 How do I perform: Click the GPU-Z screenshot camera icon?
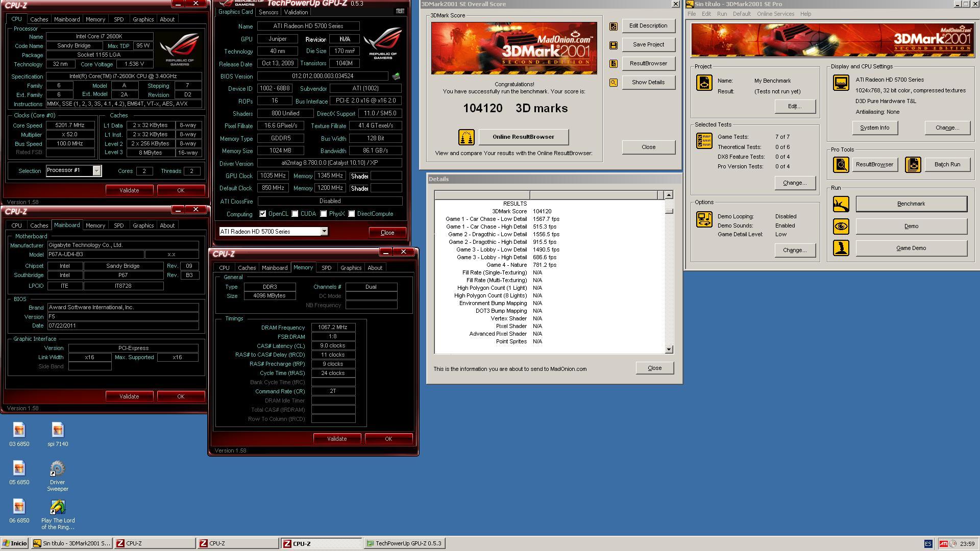(400, 11)
